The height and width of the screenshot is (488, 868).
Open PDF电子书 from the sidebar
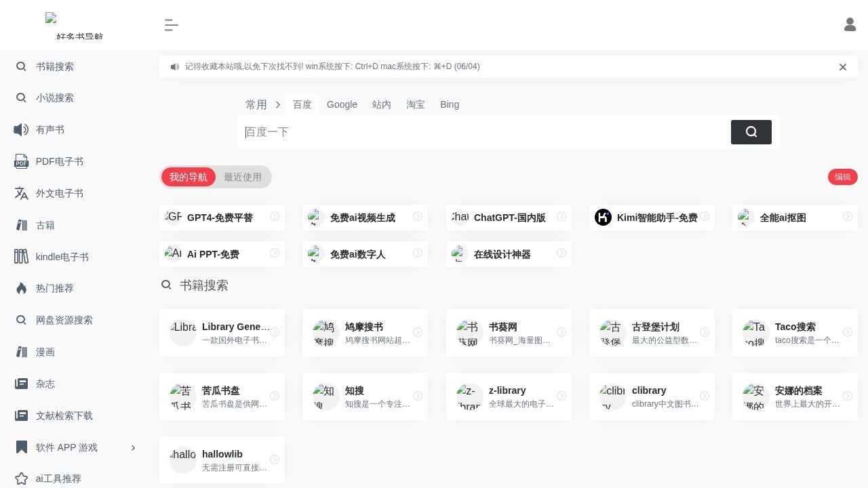pyautogui.click(x=21, y=161)
